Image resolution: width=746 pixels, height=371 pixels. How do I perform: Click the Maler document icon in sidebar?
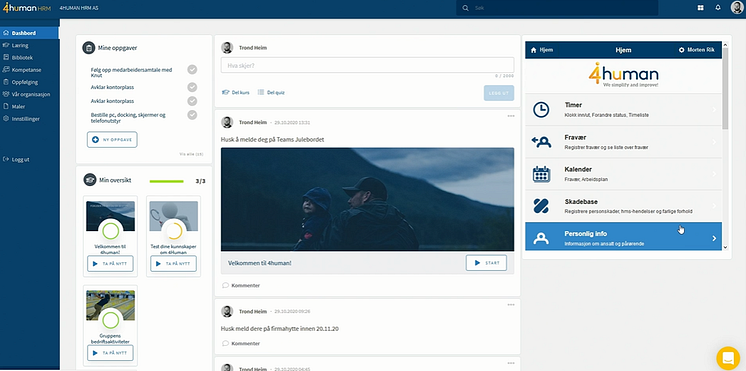click(x=6, y=107)
